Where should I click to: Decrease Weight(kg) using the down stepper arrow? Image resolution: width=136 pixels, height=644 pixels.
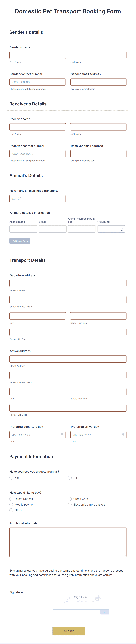click(122, 230)
